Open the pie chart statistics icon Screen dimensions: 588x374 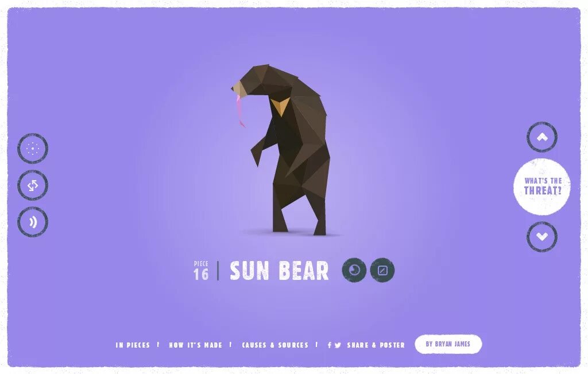[354, 270]
